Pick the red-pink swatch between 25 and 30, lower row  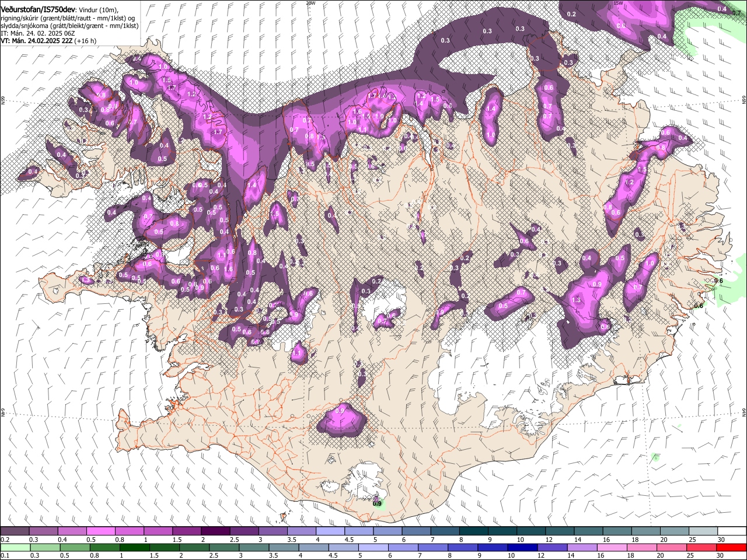coord(703,548)
